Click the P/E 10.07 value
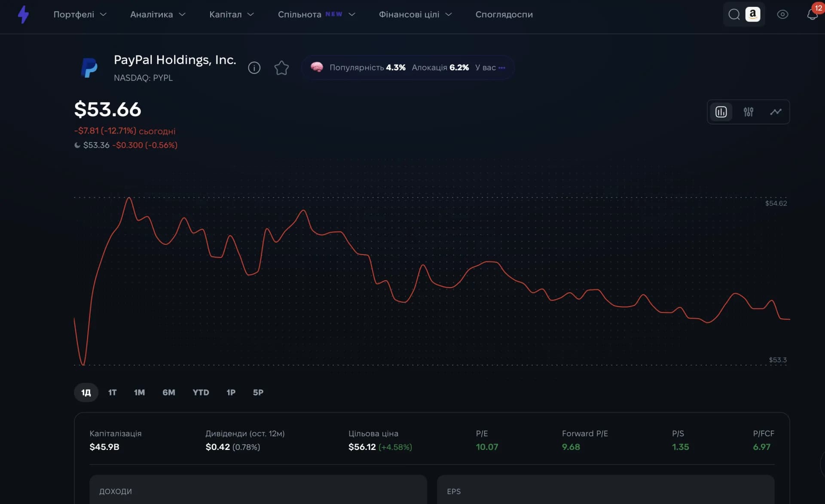This screenshot has width=825, height=504. (487, 447)
